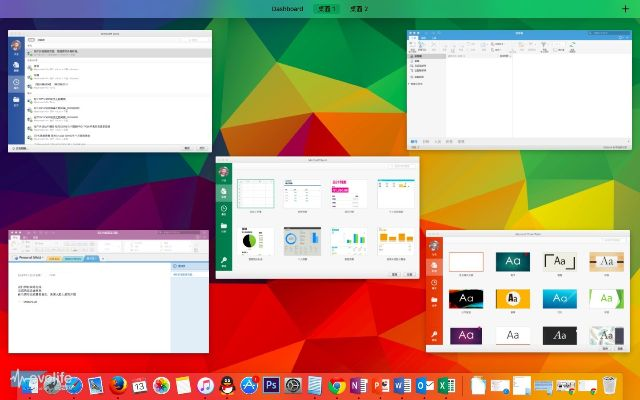Screen dimensions: 640x400
Task: Launch iTunes from the dock
Action: tap(206, 385)
